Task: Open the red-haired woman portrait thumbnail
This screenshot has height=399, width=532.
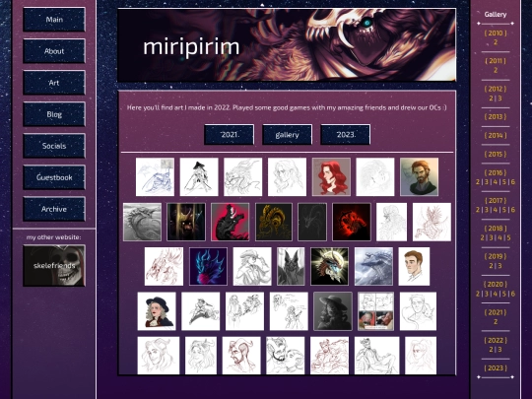Action: 331,176
